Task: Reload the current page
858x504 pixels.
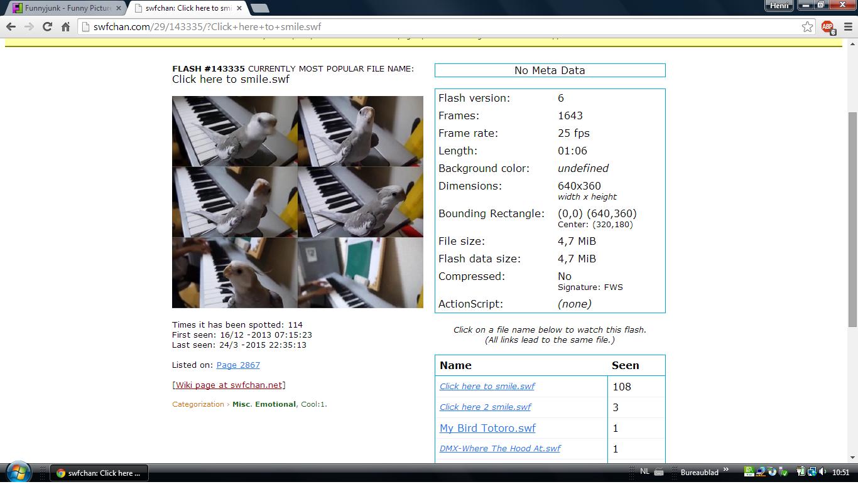Action: pyautogui.click(x=47, y=26)
